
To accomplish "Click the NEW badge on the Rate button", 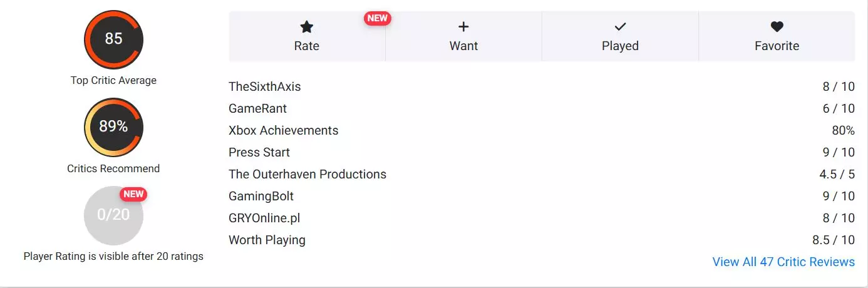I will tap(378, 18).
